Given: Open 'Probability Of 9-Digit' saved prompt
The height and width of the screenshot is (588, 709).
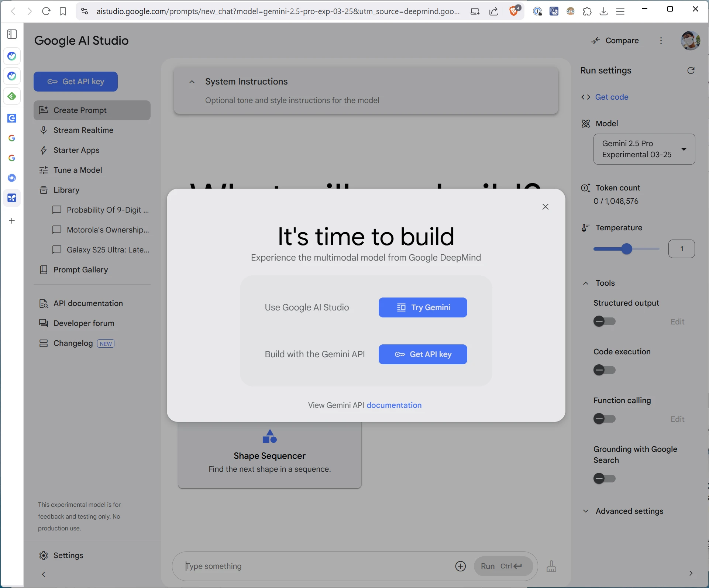Looking at the screenshot, I should pyautogui.click(x=101, y=210).
